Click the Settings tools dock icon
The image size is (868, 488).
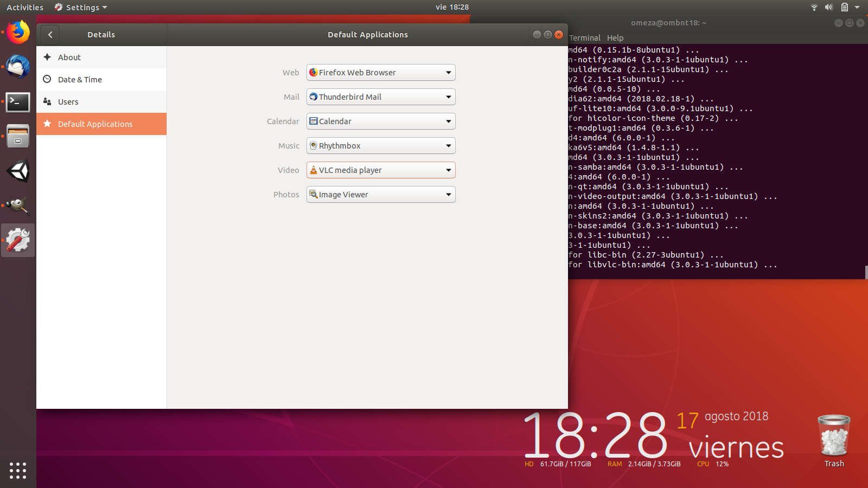point(18,240)
